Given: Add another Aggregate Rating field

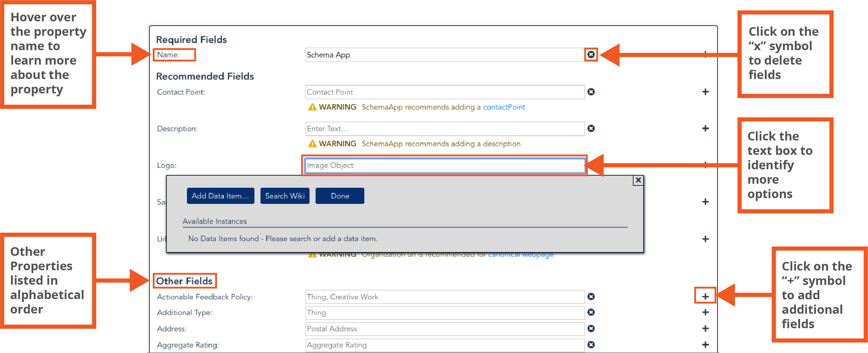Looking at the screenshot, I should (705, 345).
